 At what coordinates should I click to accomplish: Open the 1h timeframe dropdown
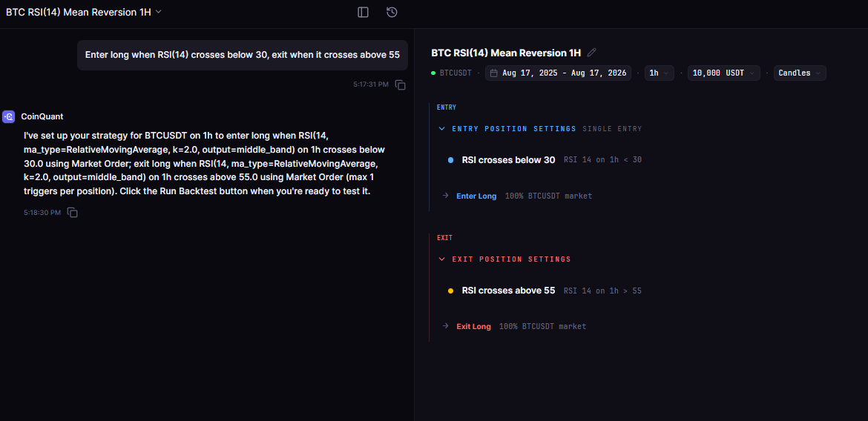[660, 73]
